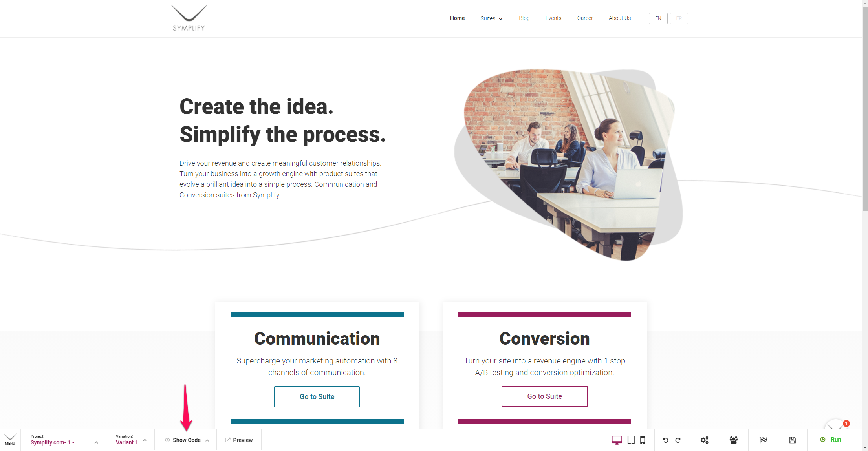Click Go to Suite on Communication card

coord(316,396)
